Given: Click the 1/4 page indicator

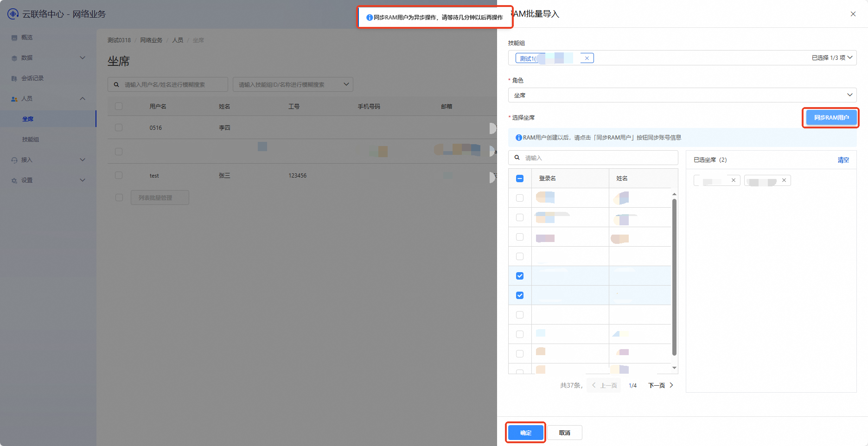Looking at the screenshot, I should [x=632, y=386].
